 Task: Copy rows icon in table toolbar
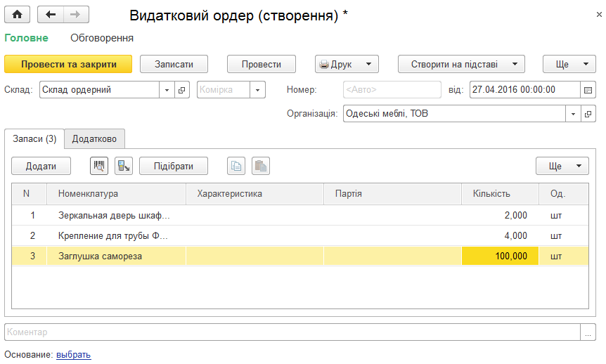pos(236,166)
